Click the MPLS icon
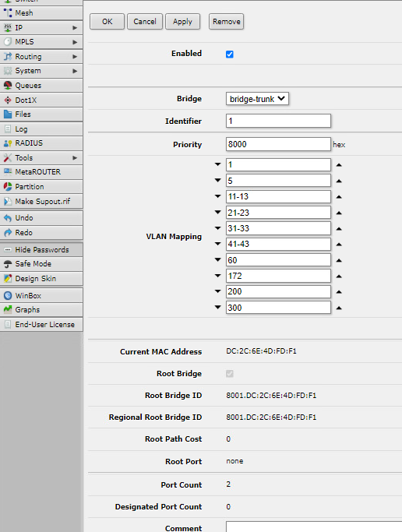 8,42
